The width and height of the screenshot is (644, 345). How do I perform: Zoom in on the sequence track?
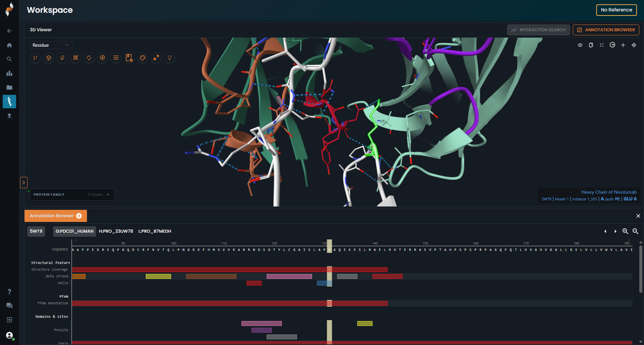pyautogui.click(x=625, y=231)
